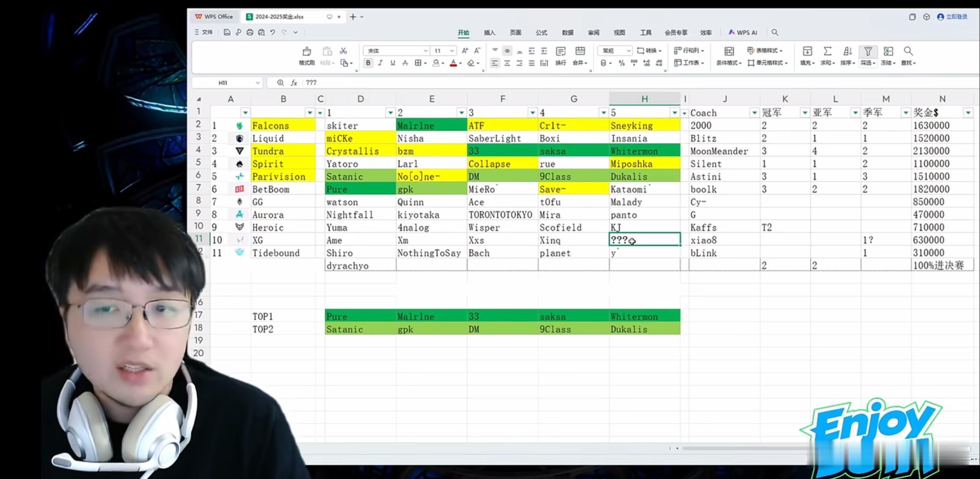Click the Increase Indent icon
Image resolution: width=980 pixels, height=479 pixels.
coord(544,51)
